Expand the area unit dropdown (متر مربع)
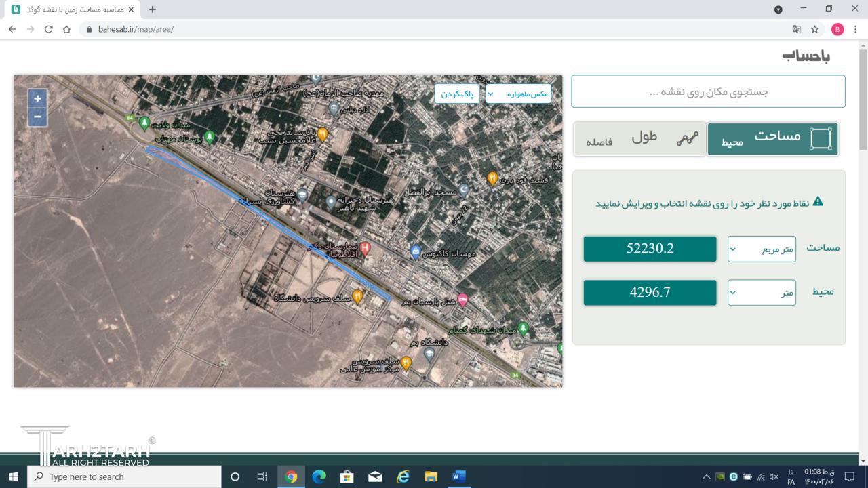 761,249
